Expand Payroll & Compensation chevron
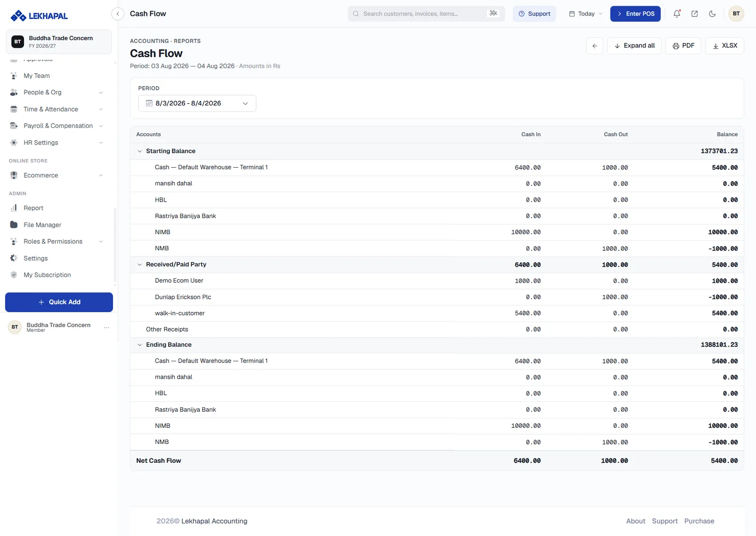 (101, 126)
